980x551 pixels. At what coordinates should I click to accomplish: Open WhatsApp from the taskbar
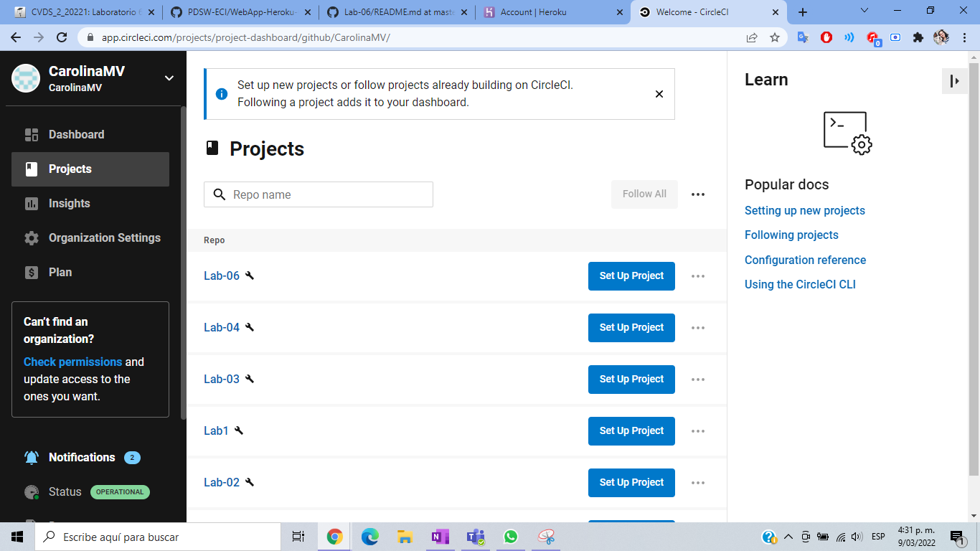coord(510,537)
